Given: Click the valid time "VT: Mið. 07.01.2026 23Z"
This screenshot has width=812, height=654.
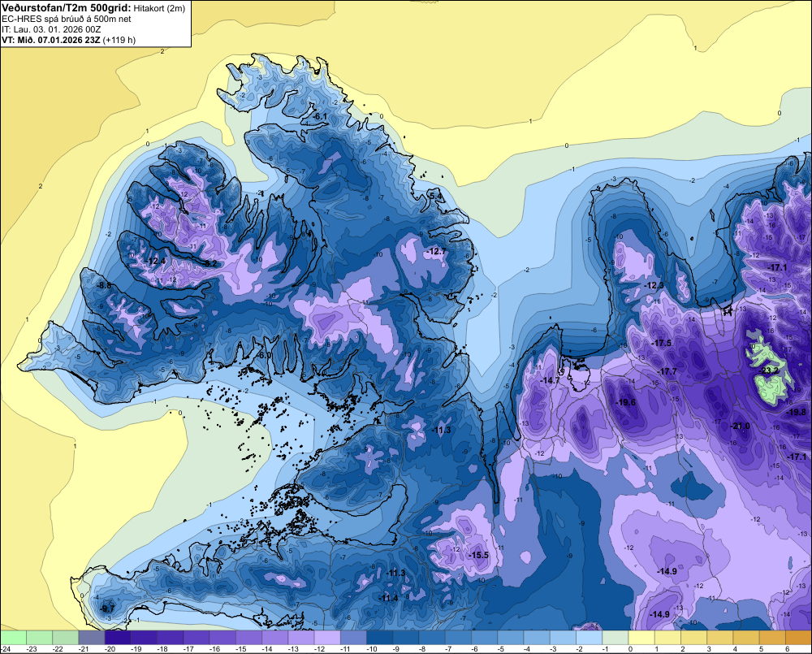Looking at the screenshot, I should click(51, 40).
